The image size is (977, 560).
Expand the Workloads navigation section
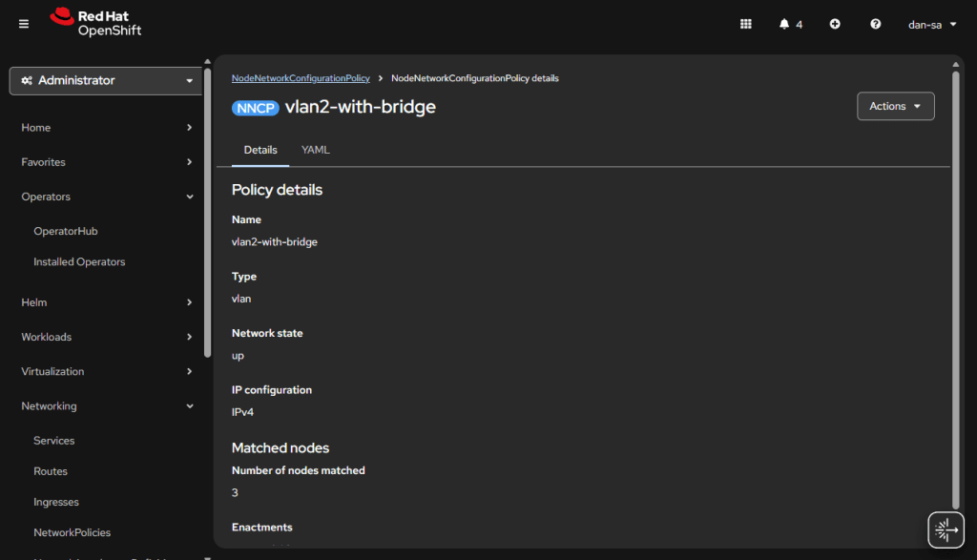[106, 337]
